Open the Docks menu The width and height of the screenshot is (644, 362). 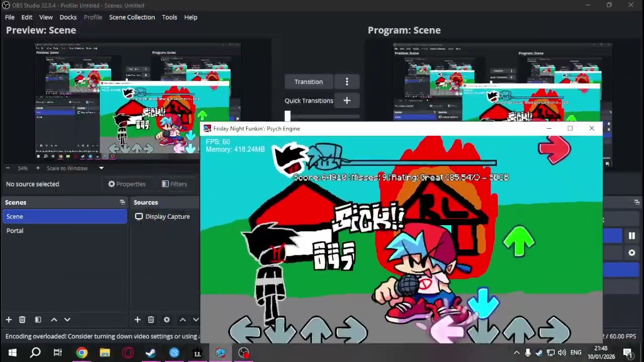68,17
